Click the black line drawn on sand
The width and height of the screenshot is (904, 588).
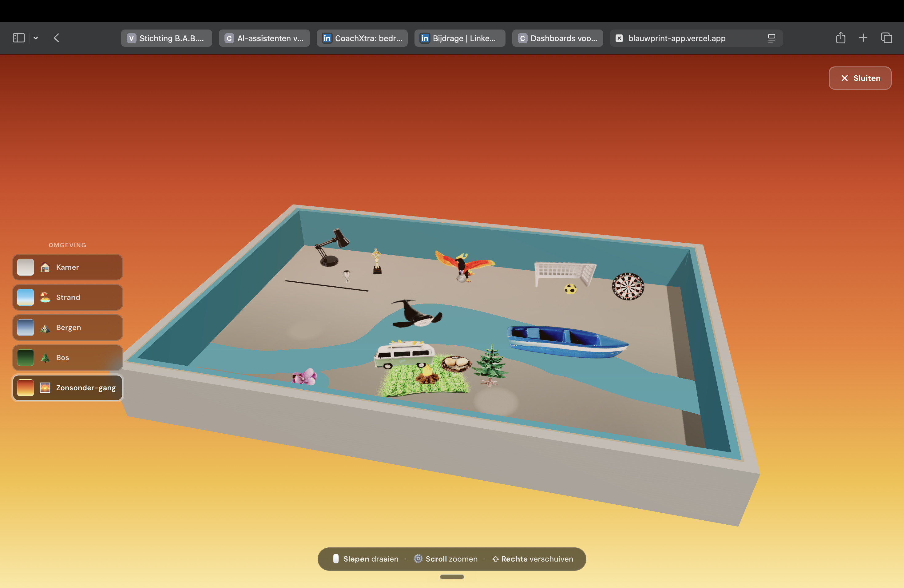pyautogui.click(x=327, y=286)
